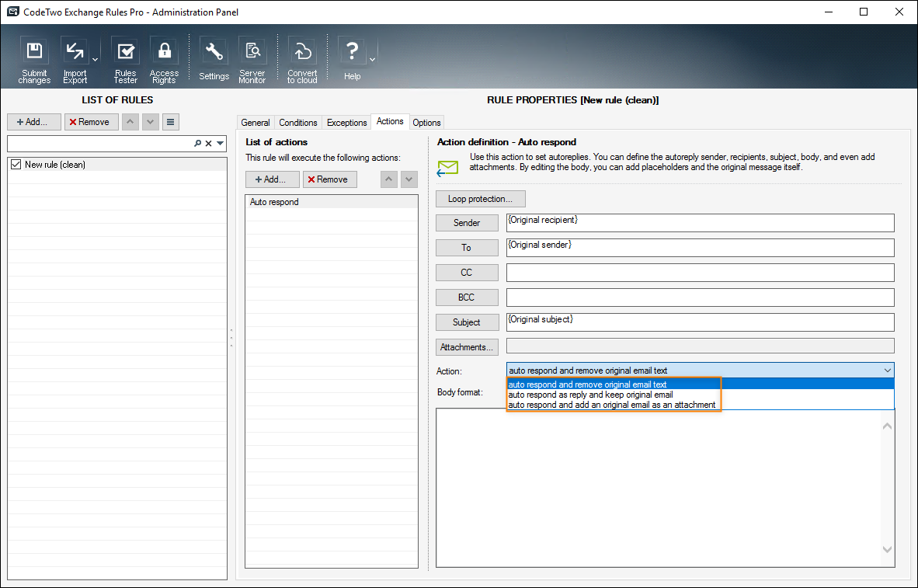The image size is (918, 588).
Task: Open the Attachments dialog button
Action: [x=467, y=347]
